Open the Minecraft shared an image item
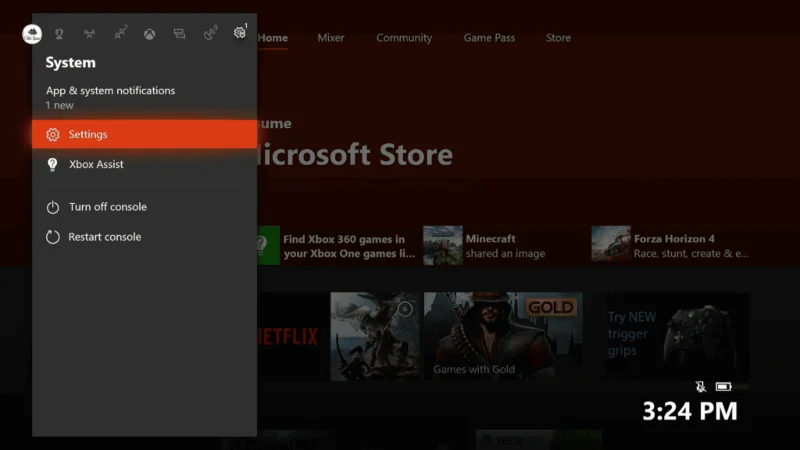 [x=485, y=246]
